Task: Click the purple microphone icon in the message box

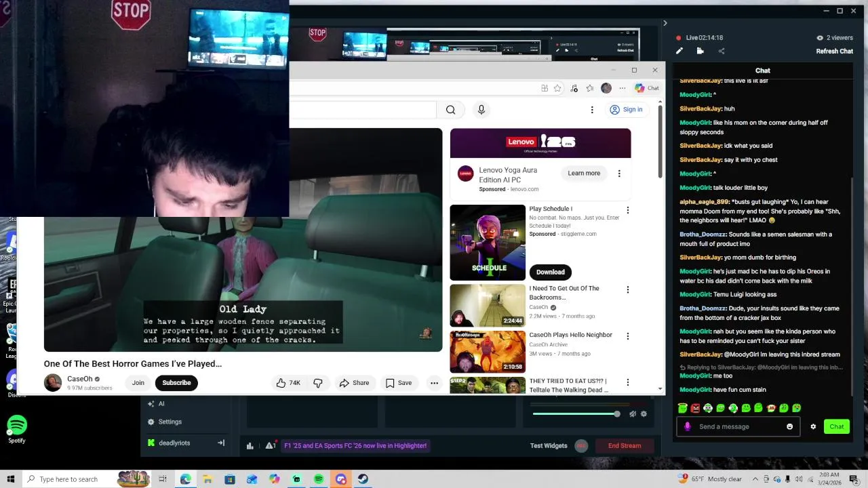Action: pos(687,426)
